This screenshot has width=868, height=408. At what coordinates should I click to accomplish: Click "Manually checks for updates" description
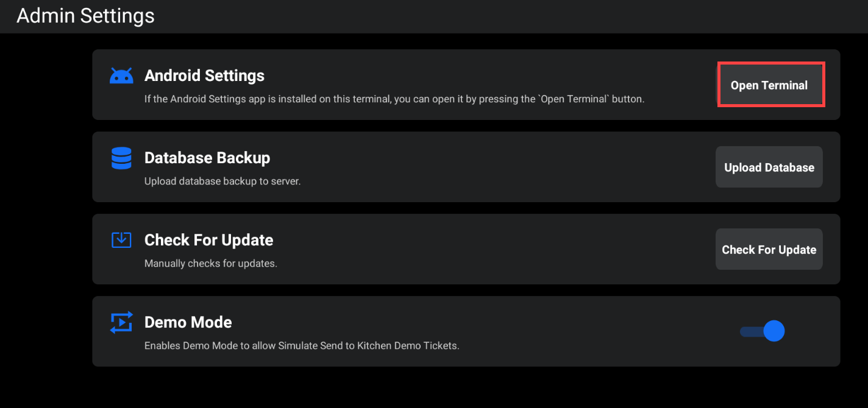210,264
